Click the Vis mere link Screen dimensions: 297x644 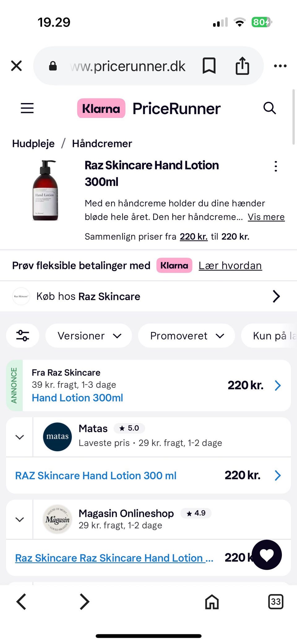point(266,217)
